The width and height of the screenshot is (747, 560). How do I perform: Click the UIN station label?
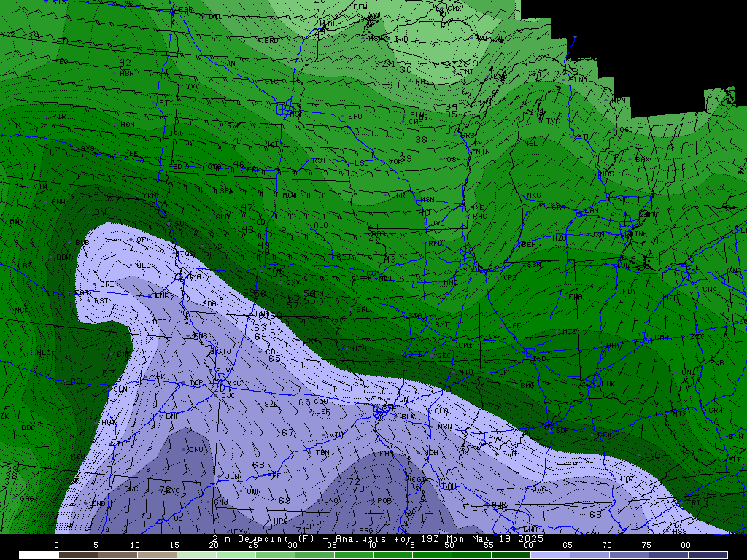click(360, 349)
